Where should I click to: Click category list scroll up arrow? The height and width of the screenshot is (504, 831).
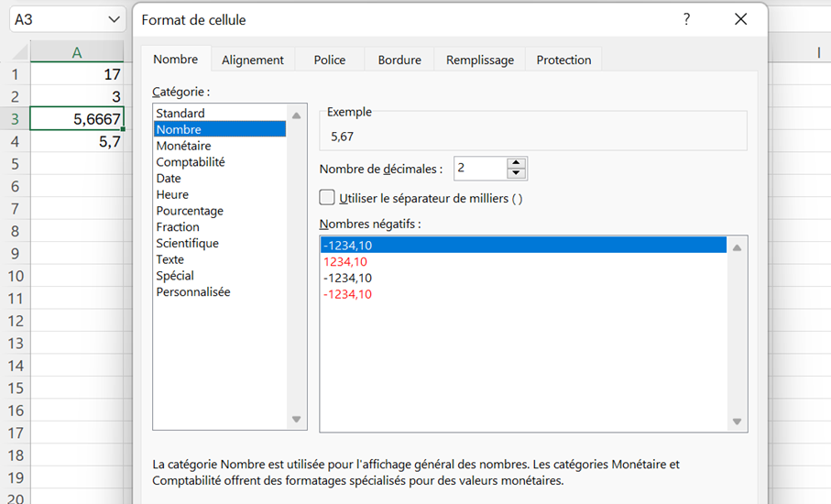(296, 115)
